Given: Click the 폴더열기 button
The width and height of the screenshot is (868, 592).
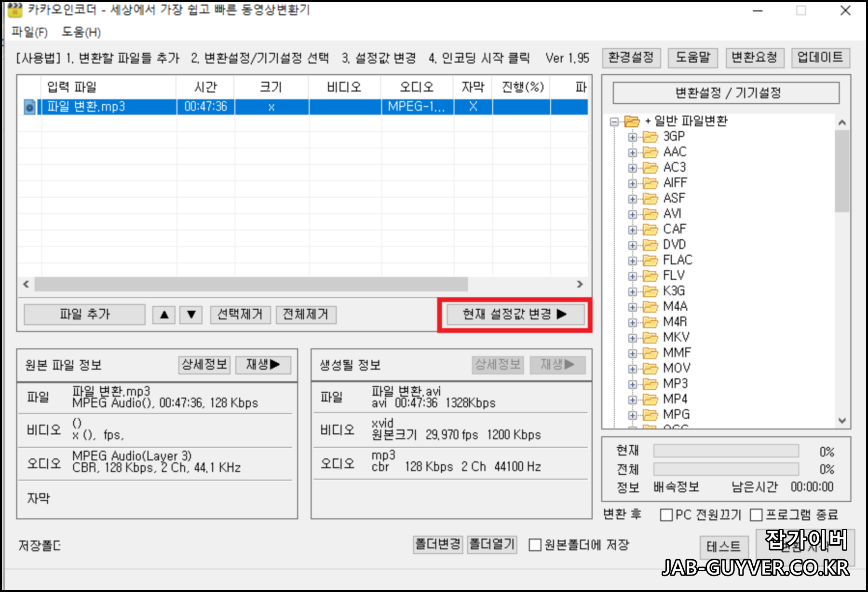Looking at the screenshot, I should [x=492, y=545].
